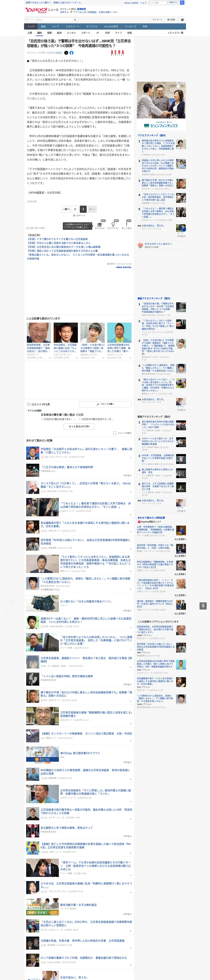Click the コメントを書く button

[105, 404]
